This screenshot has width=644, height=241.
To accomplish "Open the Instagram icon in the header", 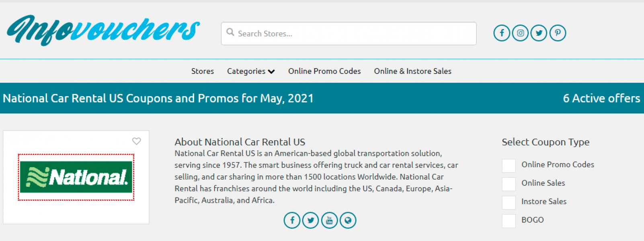I will [520, 33].
